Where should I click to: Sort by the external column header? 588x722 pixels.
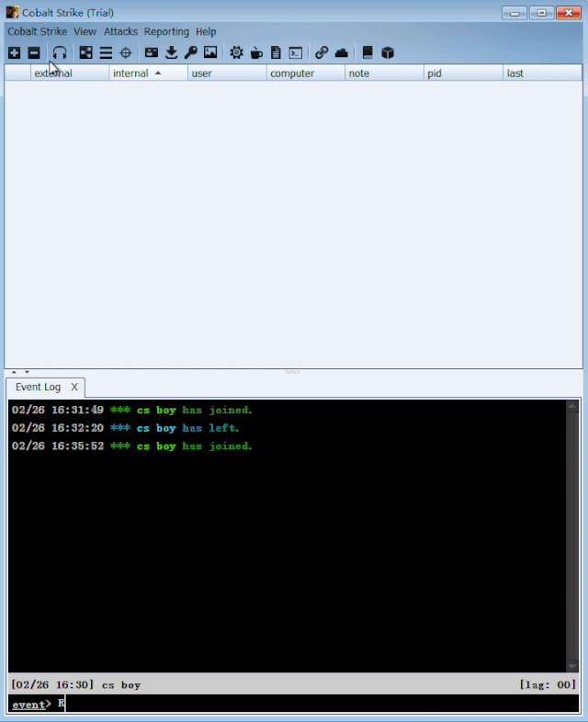[x=70, y=73]
